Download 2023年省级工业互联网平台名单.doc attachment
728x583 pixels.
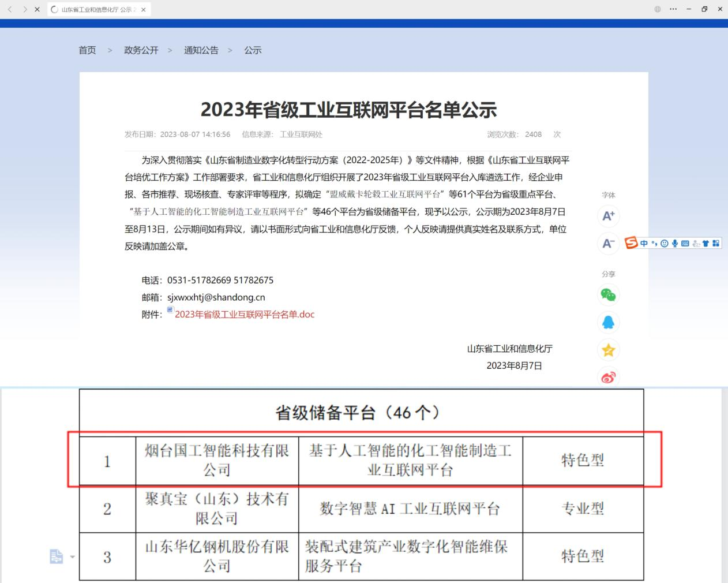[x=245, y=315]
